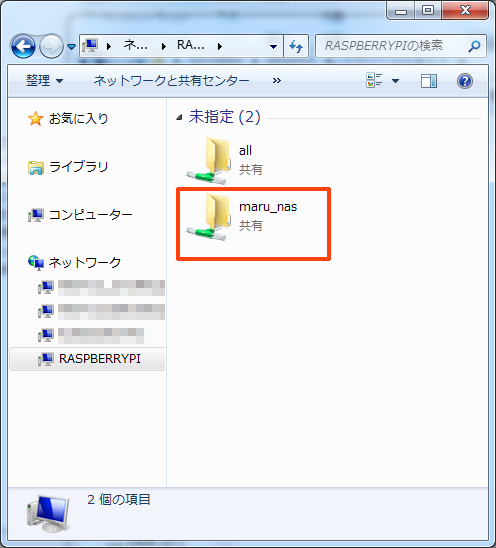Open the 整理 menu
The image size is (496, 548).
[x=44, y=81]
